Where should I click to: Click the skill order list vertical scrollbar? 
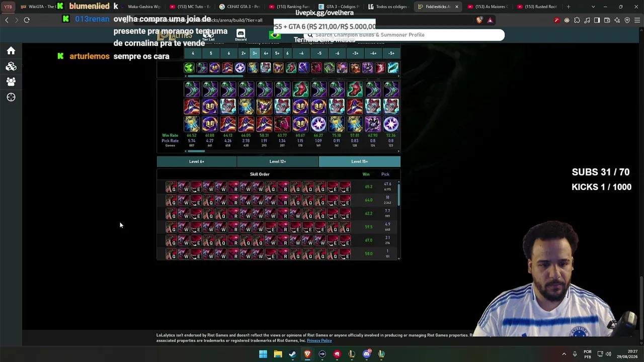point(398,195)
